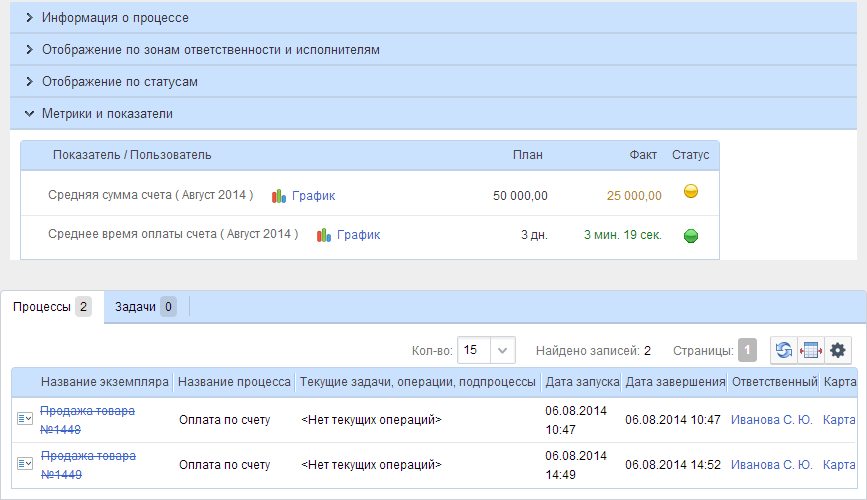Collapse the Метрики и показатели section
The image size is (867, 500).
coord(30,114)
